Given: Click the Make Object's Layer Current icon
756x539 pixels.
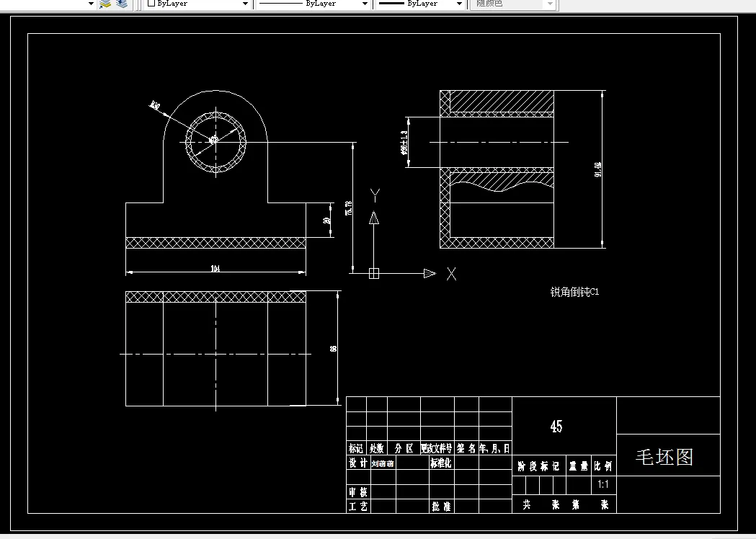Looking at the screenshot, I should point(105,4).
